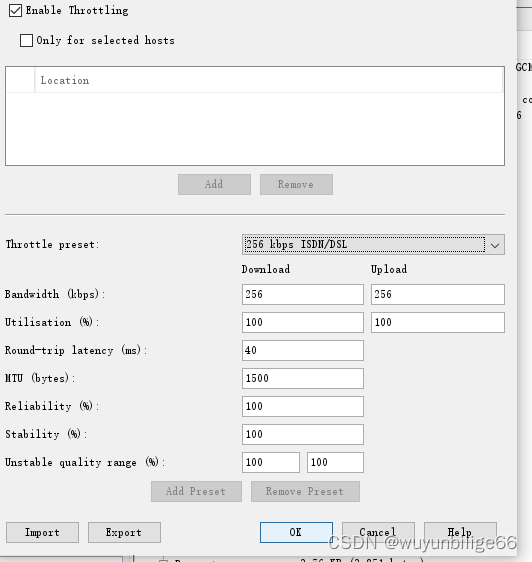Click the MTU bytes field
The image size is (532, 562).
coord(303,378)
